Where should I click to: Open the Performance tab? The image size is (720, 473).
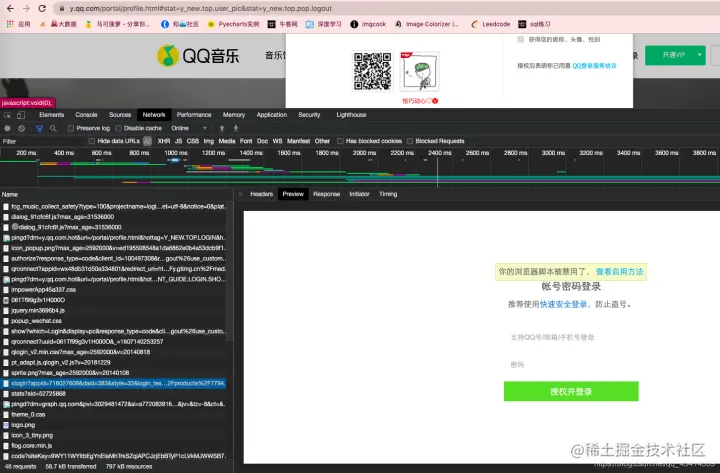(194, 115)
